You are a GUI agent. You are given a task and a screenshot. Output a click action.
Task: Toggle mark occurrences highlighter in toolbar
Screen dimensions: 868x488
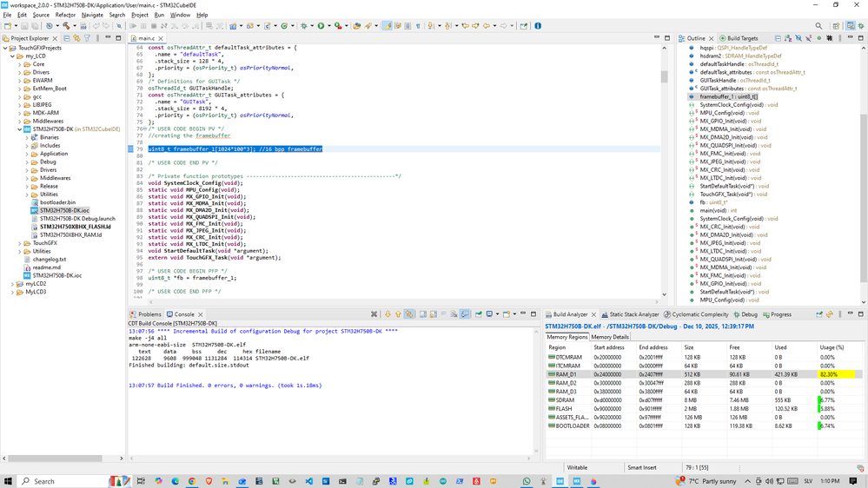click(387, 26)
